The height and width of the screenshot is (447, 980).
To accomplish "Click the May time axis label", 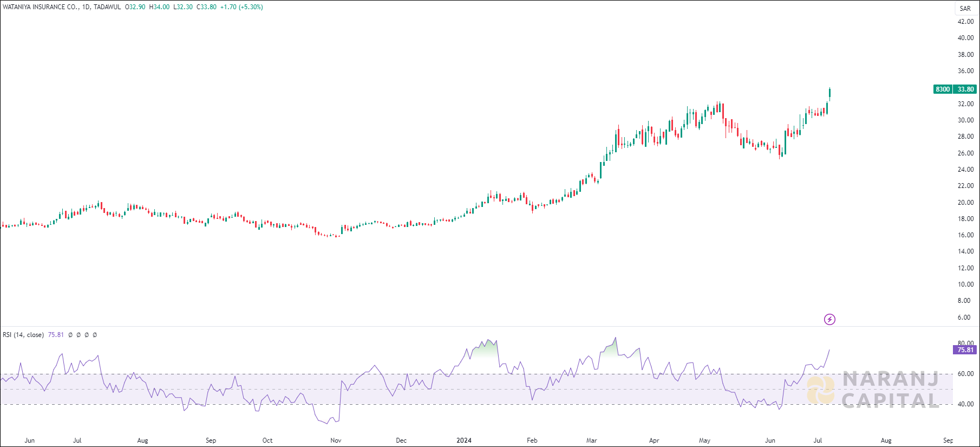I will (x=704, y=440).
